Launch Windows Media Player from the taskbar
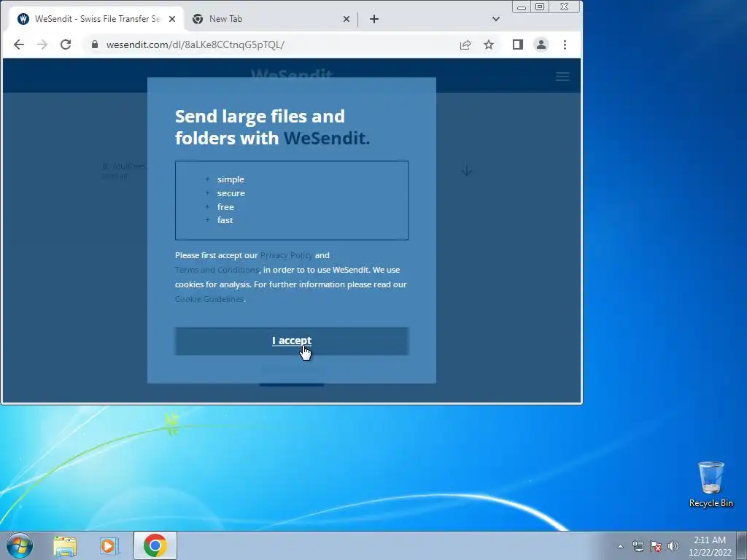The height and width of the screenshot is (560, 747). pos(109,545)
